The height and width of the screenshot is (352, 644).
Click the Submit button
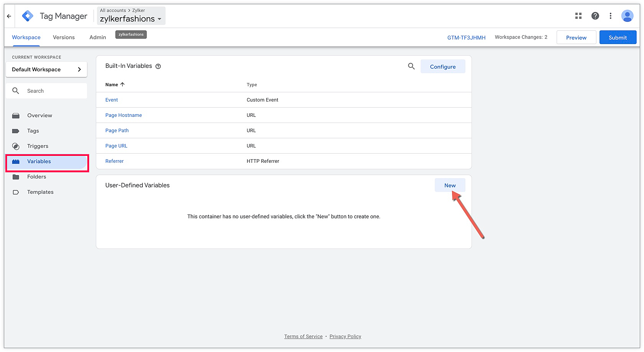pyautogui.click(x=618, y=38)
